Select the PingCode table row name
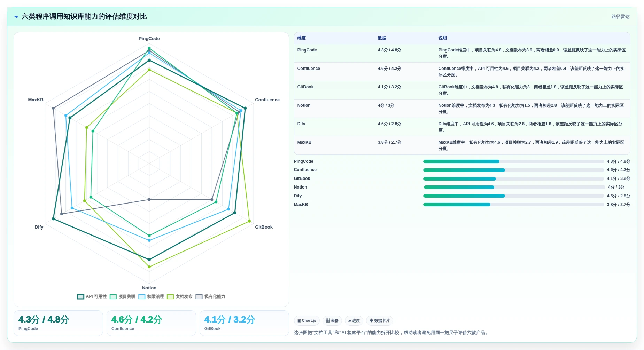 coord(307,50)
